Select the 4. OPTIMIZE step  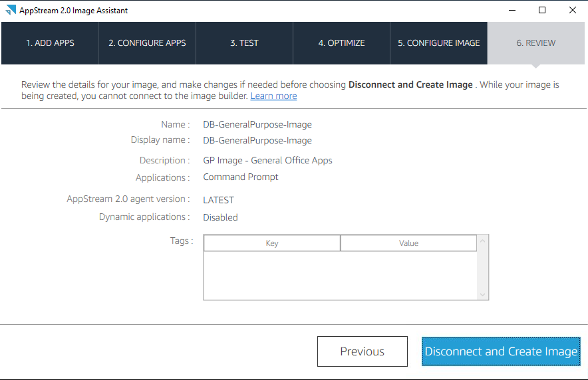342,43
